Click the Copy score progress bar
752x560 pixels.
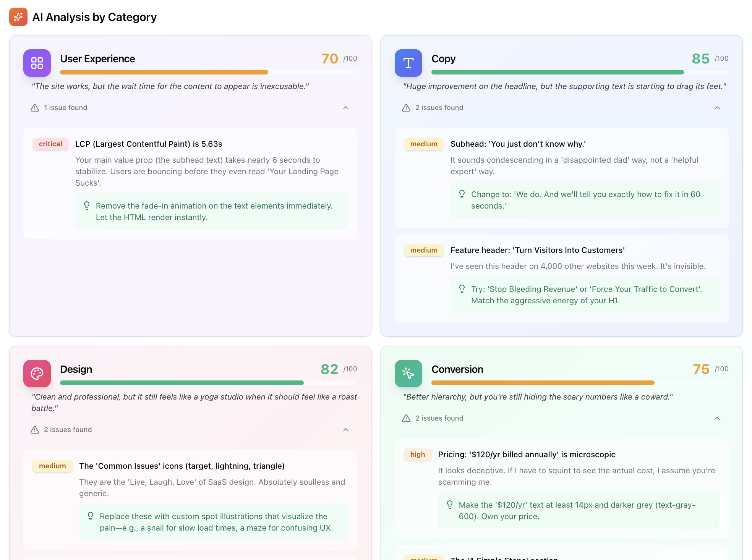[557, 72]
